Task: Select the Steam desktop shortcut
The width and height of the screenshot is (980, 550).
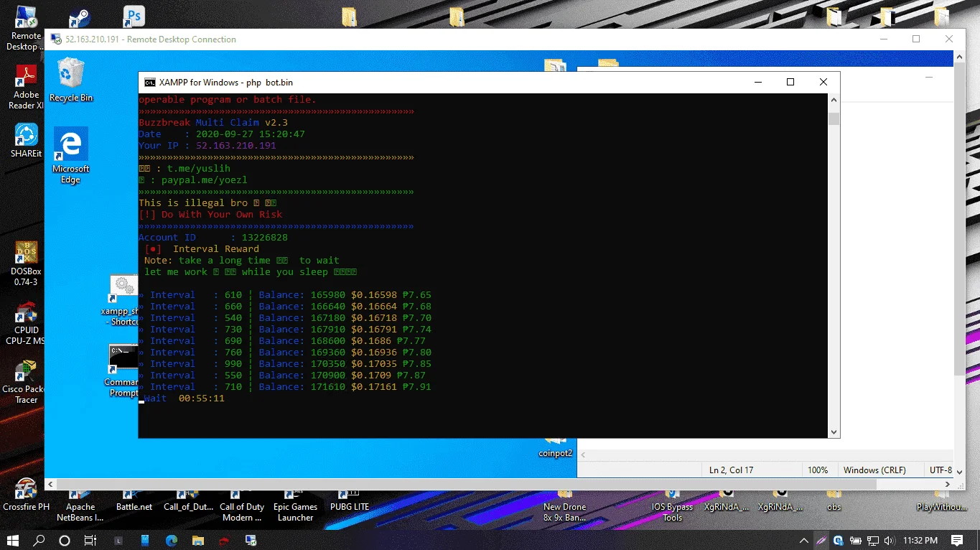Action: (x=79, y=18)
